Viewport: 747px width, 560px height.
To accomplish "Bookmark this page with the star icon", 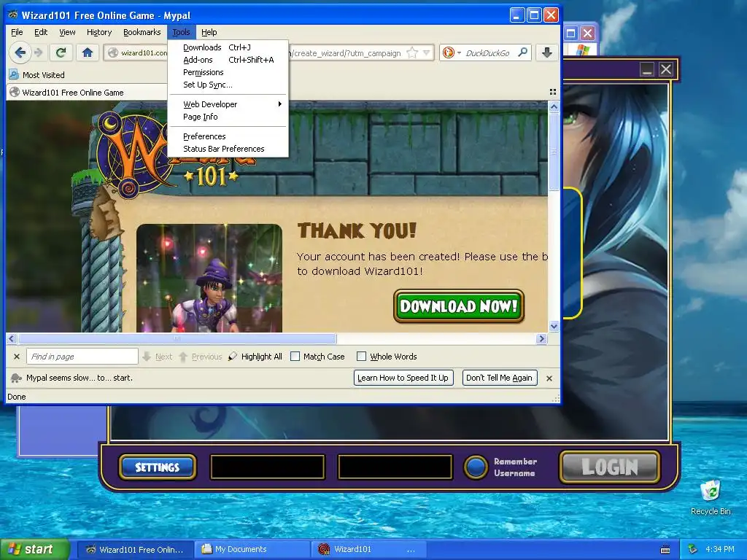I will [x=412, y=52].
